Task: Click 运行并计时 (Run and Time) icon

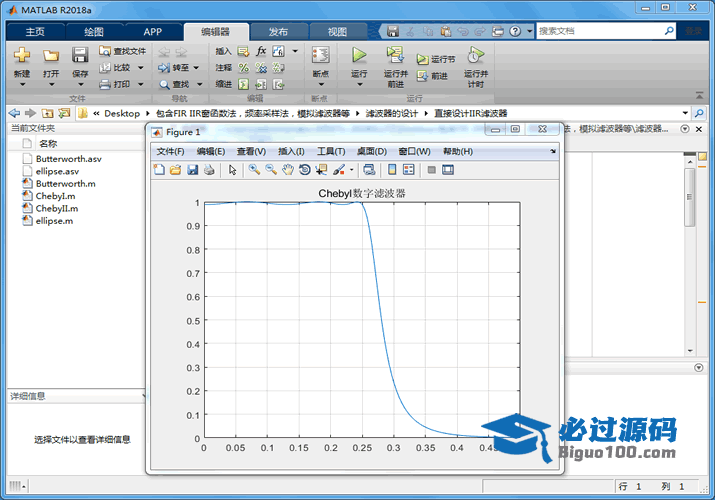Action: point(475,55)
